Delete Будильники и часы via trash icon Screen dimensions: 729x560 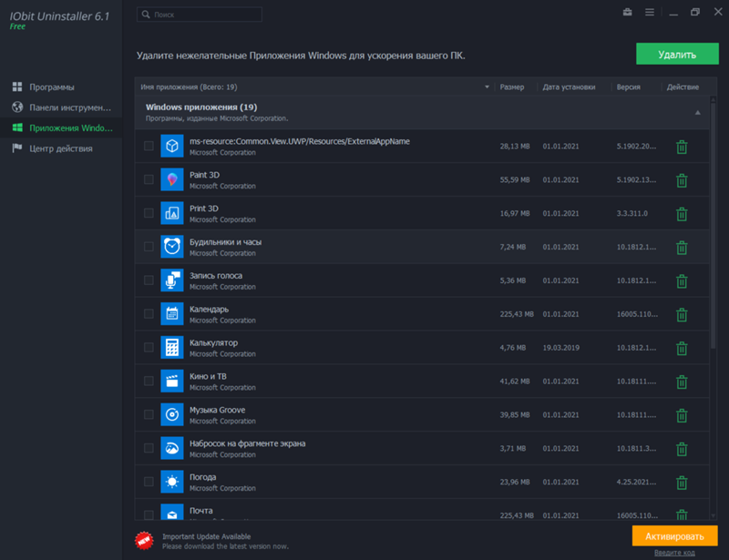click(x=682, y=248)
